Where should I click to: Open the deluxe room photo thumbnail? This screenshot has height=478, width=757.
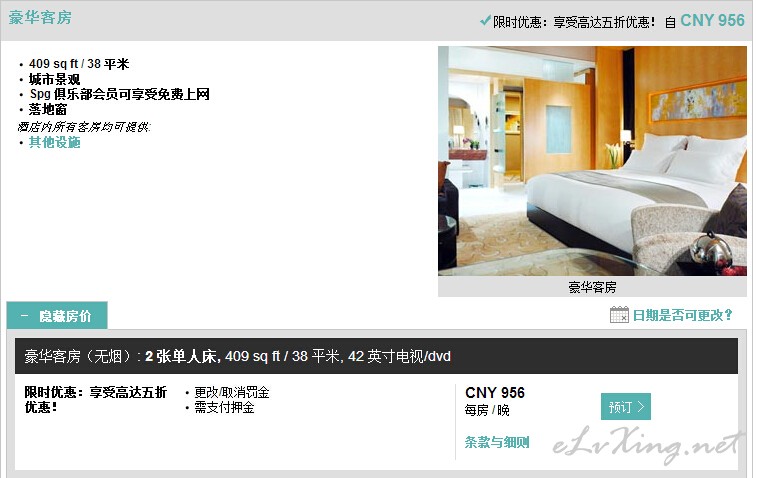pyautogui.click(x=592, y=161)
